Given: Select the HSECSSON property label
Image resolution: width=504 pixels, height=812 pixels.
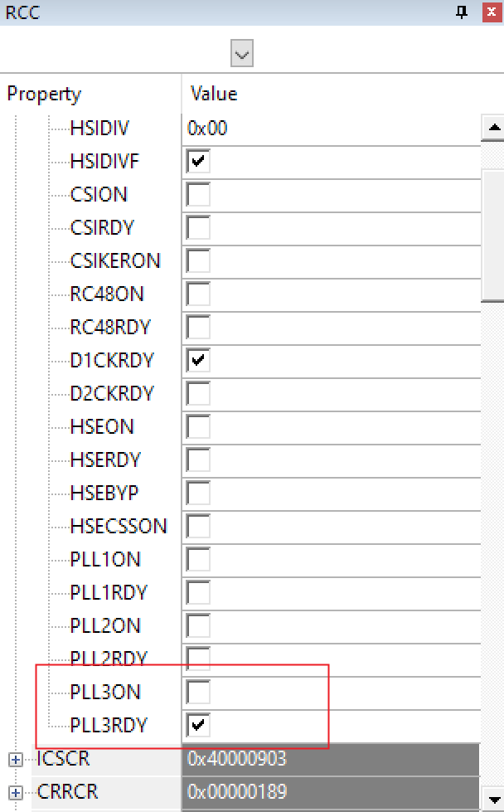Looking at the screenshot, I should (x=118, y=526).
